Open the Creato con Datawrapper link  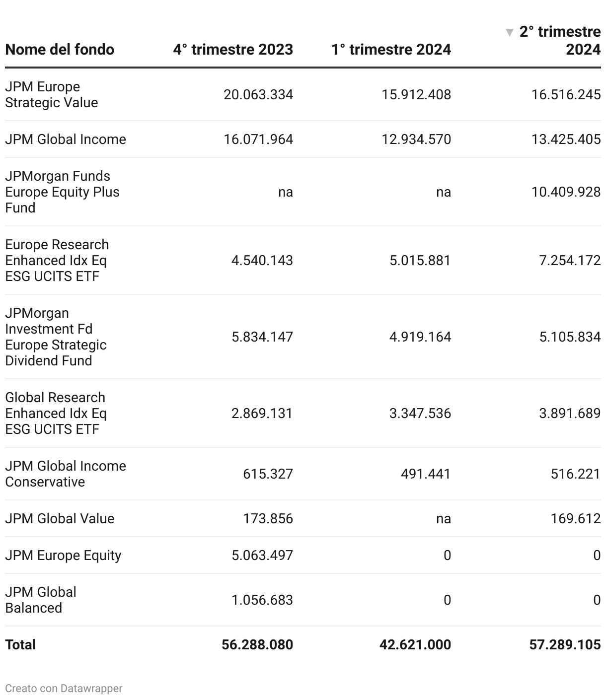point(64,689)
